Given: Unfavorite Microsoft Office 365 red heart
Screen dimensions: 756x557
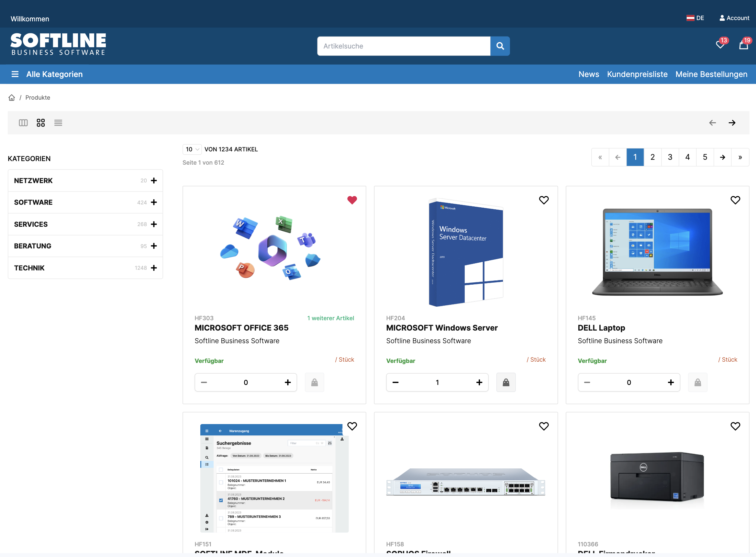Looking at the screenshot, I should [x=352, y=200].
